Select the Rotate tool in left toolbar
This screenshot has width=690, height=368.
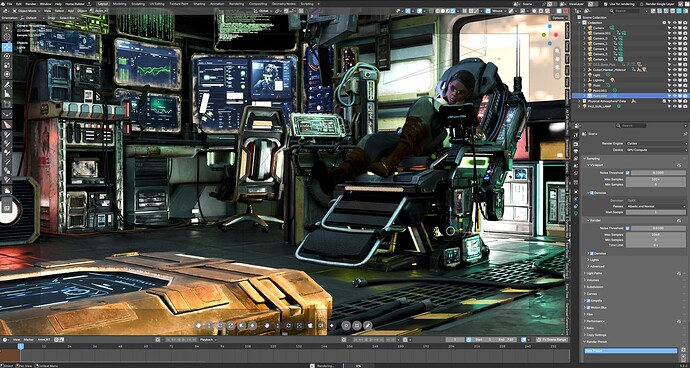tap(7, 56)
